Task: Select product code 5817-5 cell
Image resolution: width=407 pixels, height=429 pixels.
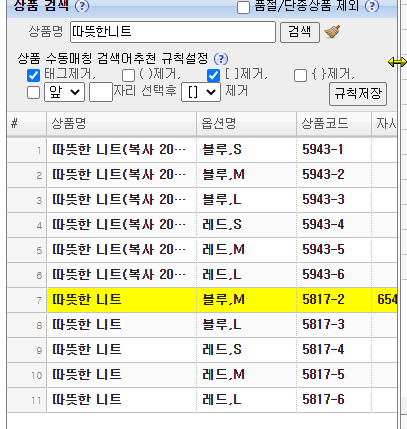Action: coord(334,375)
